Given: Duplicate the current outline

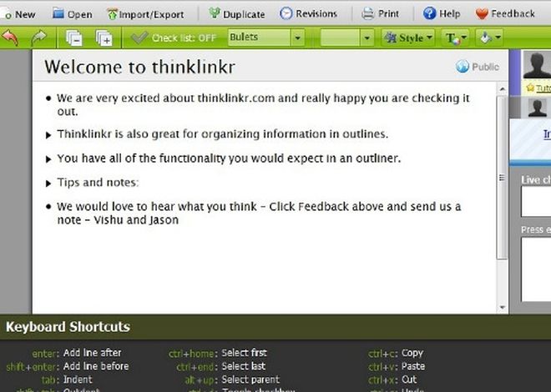Looking at the screenshot, I should tap(236, 14).
